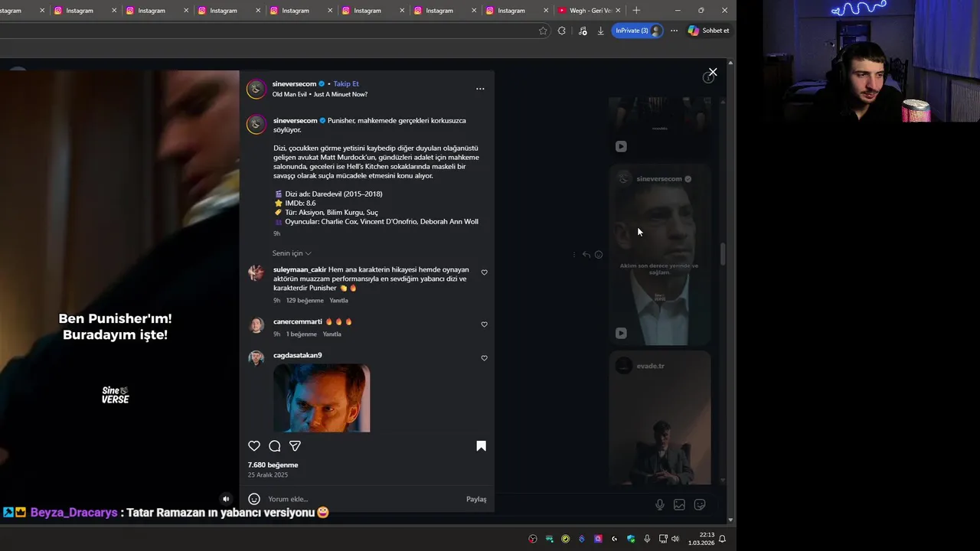The image size is (980, 551).
Task: View '1 beğenme' on canercemmarti's comment
Action: pyautogui.click(x=301, y=334)
